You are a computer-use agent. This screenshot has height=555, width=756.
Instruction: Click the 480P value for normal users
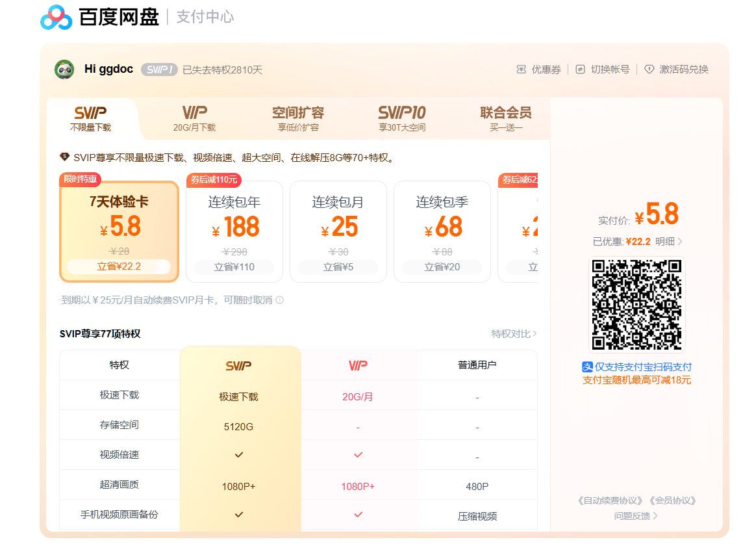click(x=477, y=487)
